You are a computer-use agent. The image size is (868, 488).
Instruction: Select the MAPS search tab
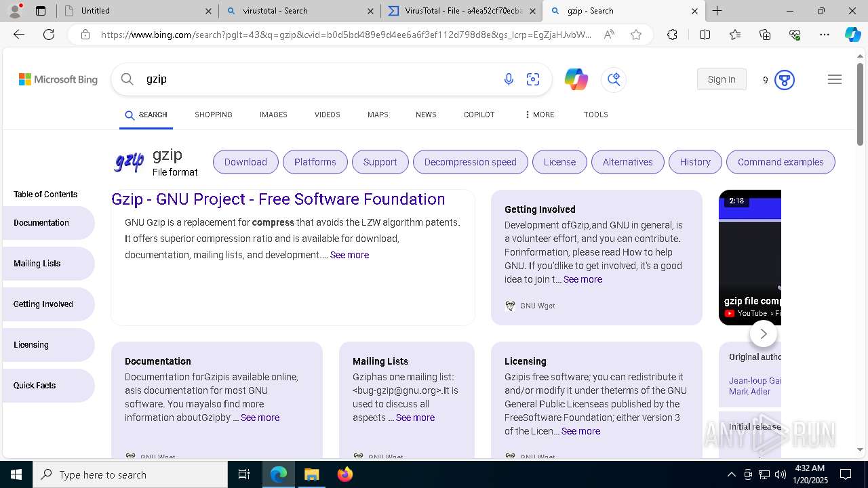click(378, 115)
